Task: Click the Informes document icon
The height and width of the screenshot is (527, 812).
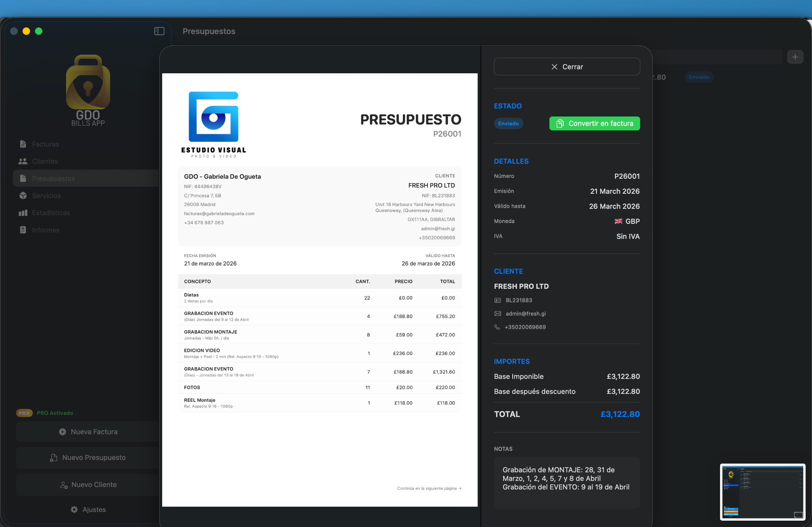Action: pos(23,230)
